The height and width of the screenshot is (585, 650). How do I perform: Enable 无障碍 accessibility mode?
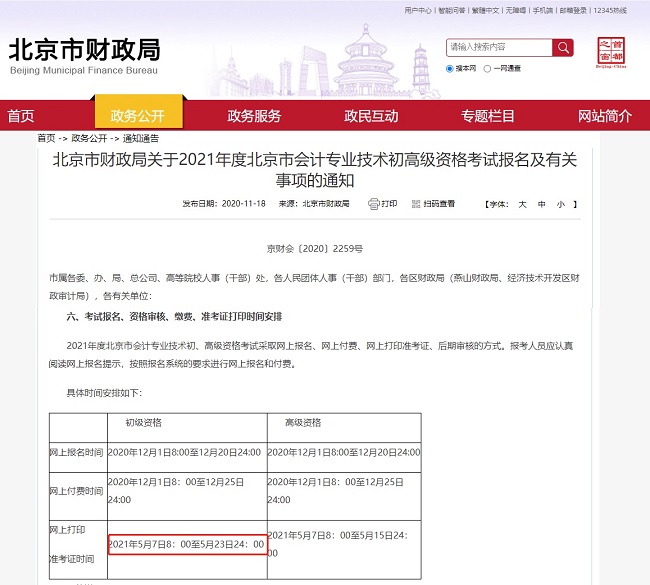[x=515, y=10]
